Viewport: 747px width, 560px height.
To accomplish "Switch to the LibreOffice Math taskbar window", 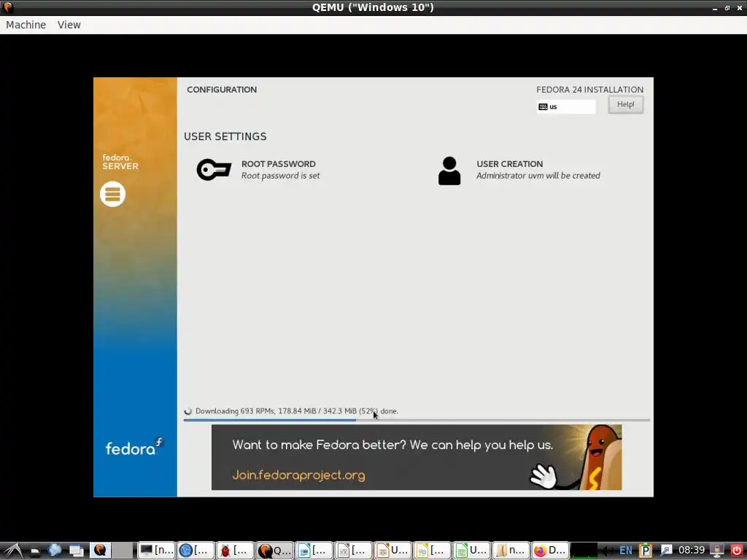I will tap(354, 551).
